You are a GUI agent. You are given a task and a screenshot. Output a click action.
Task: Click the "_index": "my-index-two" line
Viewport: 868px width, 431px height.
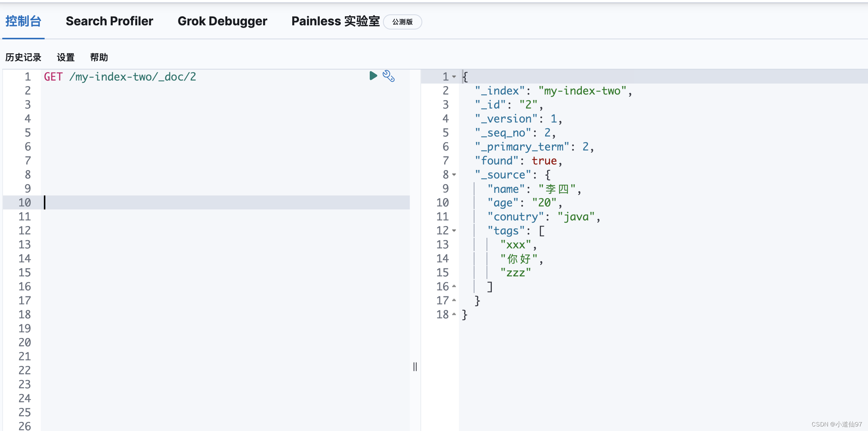[553, 91]
